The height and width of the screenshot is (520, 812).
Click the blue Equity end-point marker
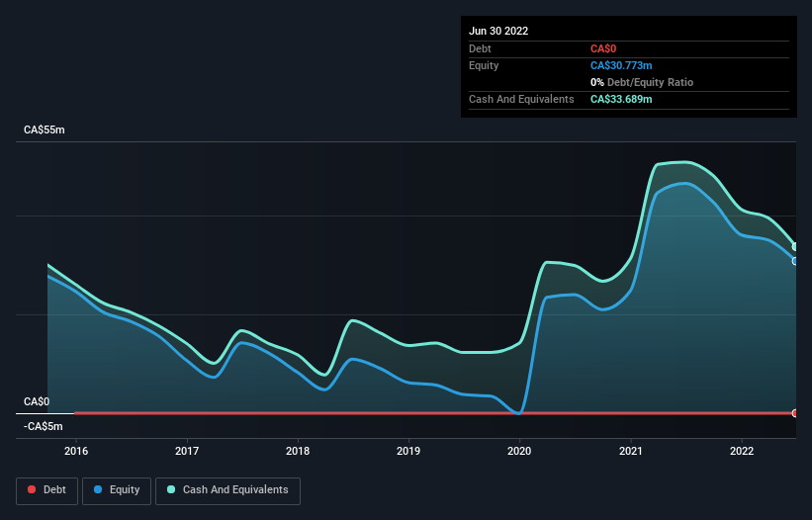click(x=795, y=261)
